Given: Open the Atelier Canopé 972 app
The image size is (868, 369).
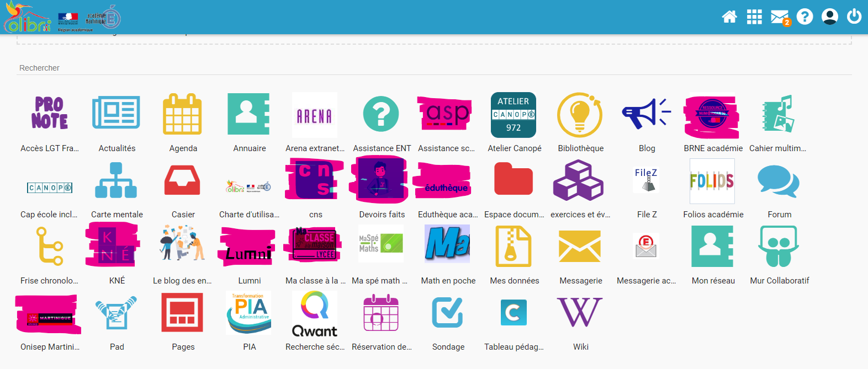Looking at the screenshot, I should [x=514, y=115].
